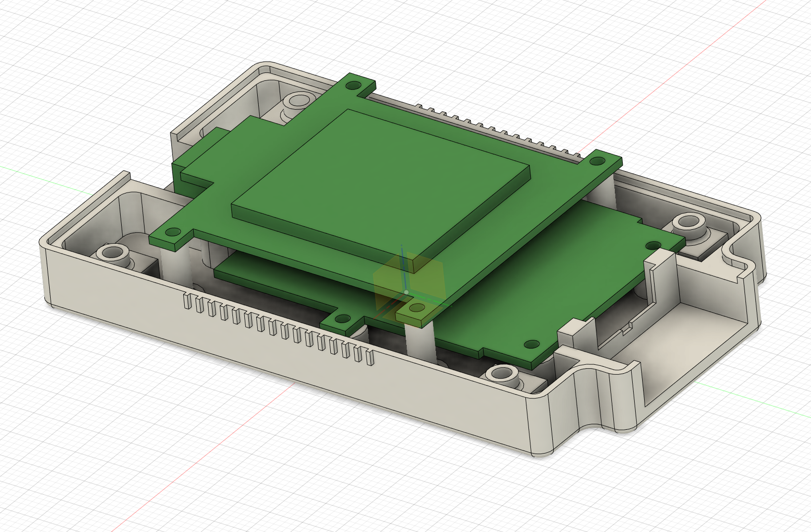Click the lower PCB's front-left tab hole

(342, 319)
